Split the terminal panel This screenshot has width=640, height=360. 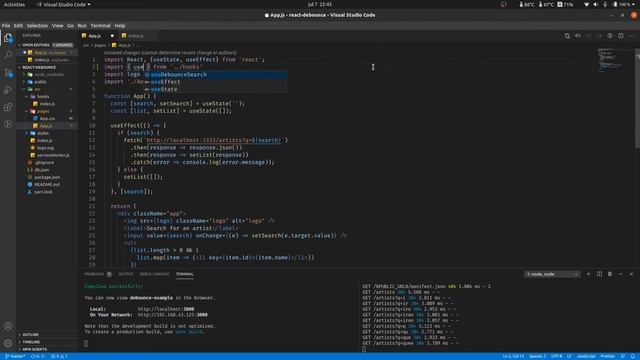click(x=599, y=274)
